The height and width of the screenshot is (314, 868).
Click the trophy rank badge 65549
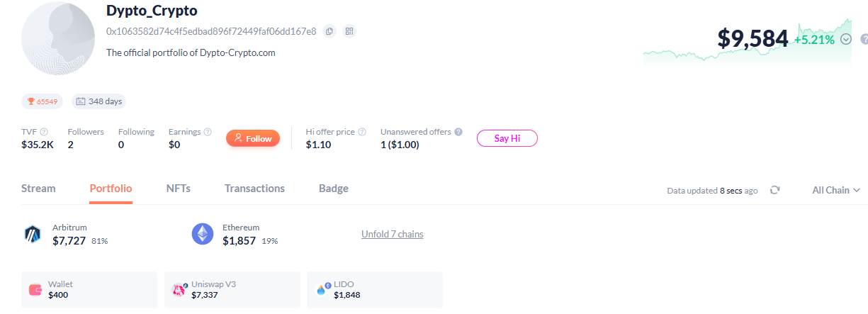(43, 101)
